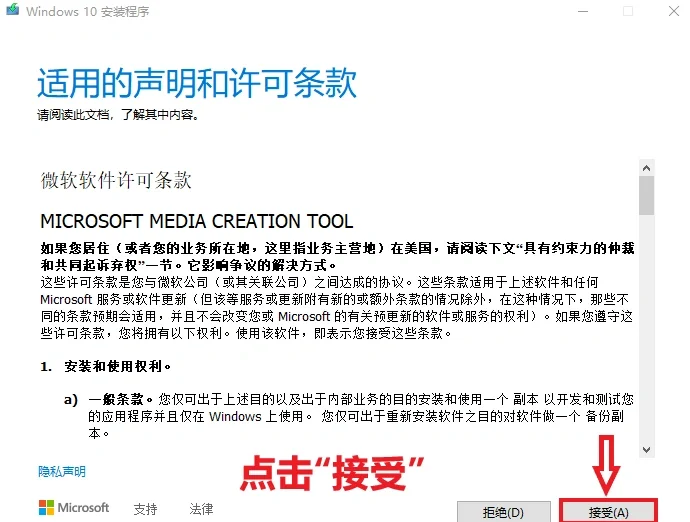
Task: Minimize the Windows 10 setup window
Action: (x=581, y=12)
